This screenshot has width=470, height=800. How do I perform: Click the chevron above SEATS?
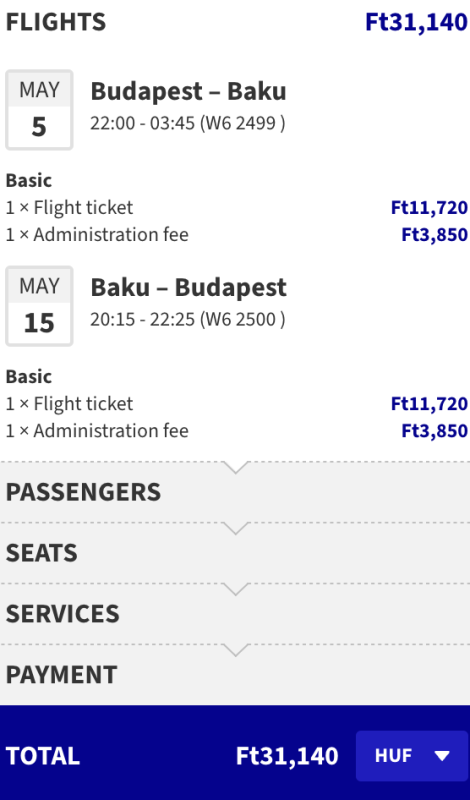[x=236, y=528]
